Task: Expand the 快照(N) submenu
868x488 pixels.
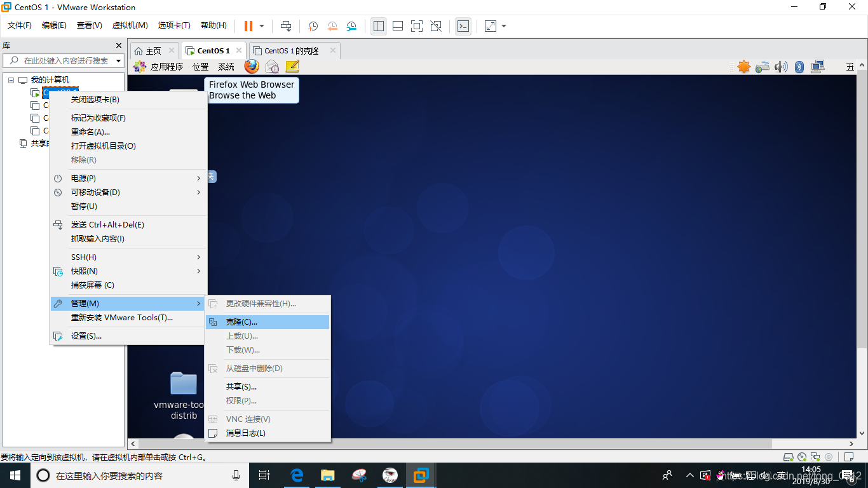Action: (x=128, y=271)
